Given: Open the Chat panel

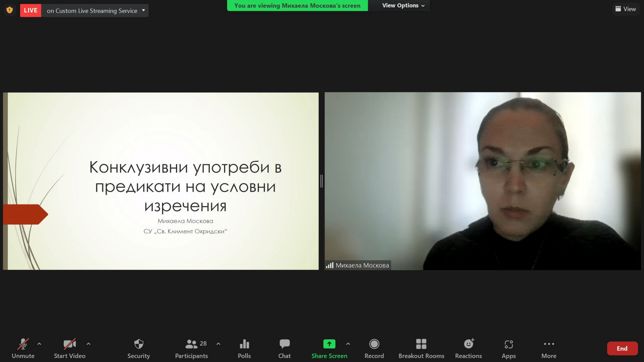Looking at the screenshot, I should pyautogui.click(x=284, y=344).
